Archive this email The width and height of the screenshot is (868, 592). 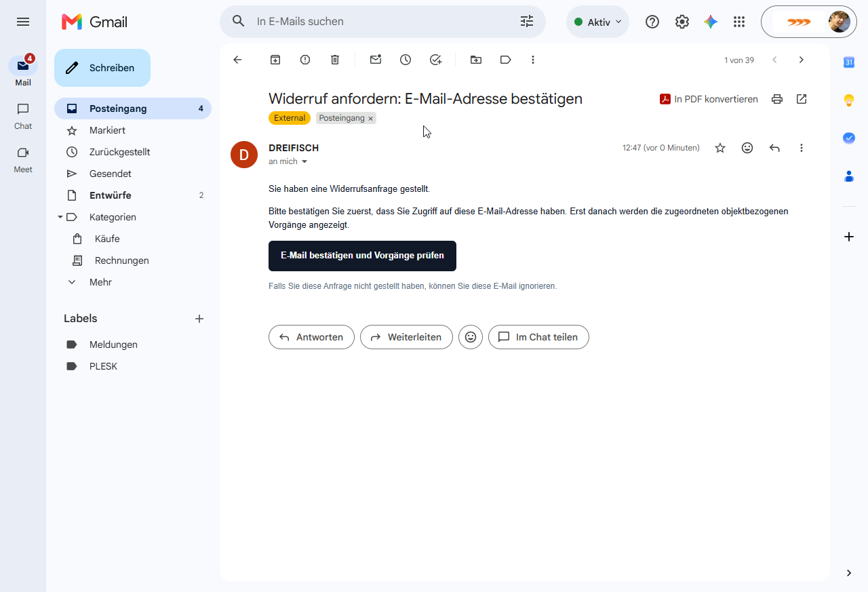coord(275,60)
